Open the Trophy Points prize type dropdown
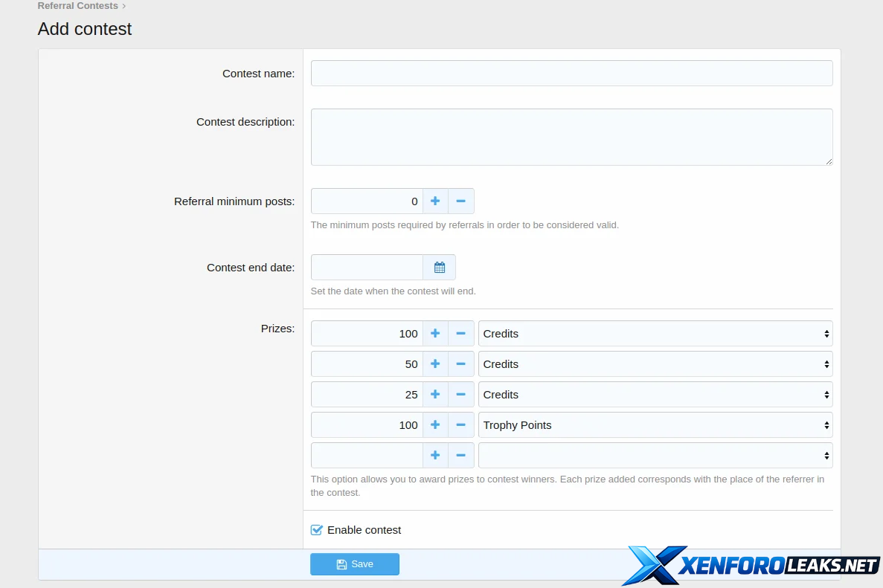Image resolution: width=883 pixels, height=588 pixels. [x=655, y=425]
